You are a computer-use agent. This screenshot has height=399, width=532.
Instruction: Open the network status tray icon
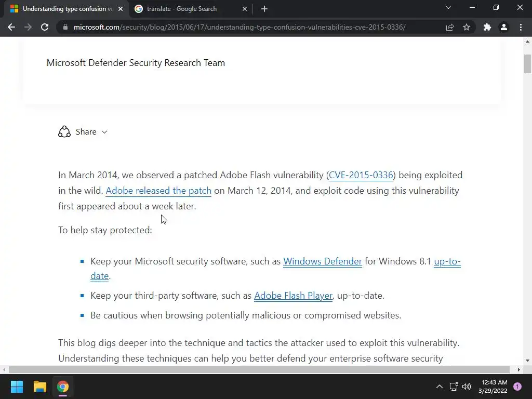[454, 387]
